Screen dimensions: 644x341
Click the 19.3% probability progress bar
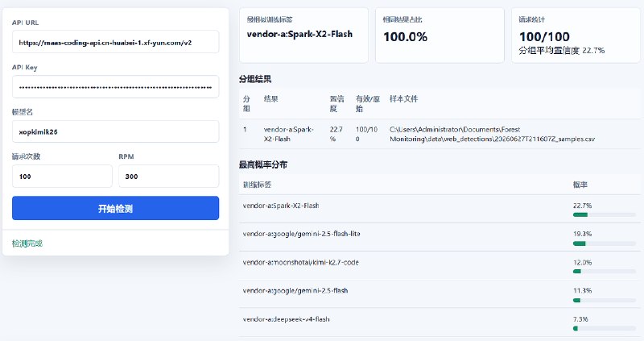pos(605,243)
